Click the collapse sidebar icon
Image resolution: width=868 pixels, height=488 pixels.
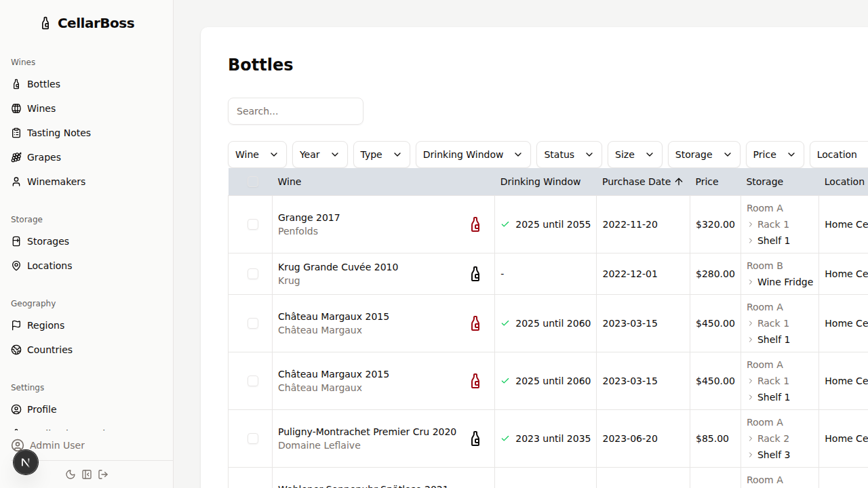tap(87, 474)
